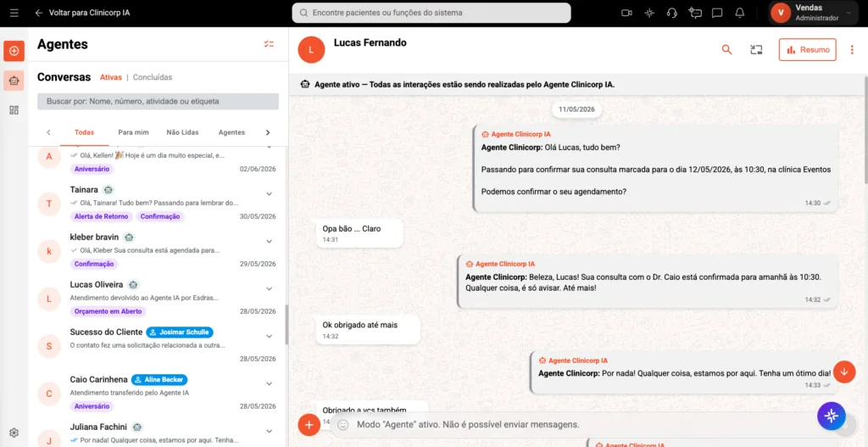This screenshot has height=447, width=868.
Task: Click the robot badge next to Tainara
Action: pos(108,190)
